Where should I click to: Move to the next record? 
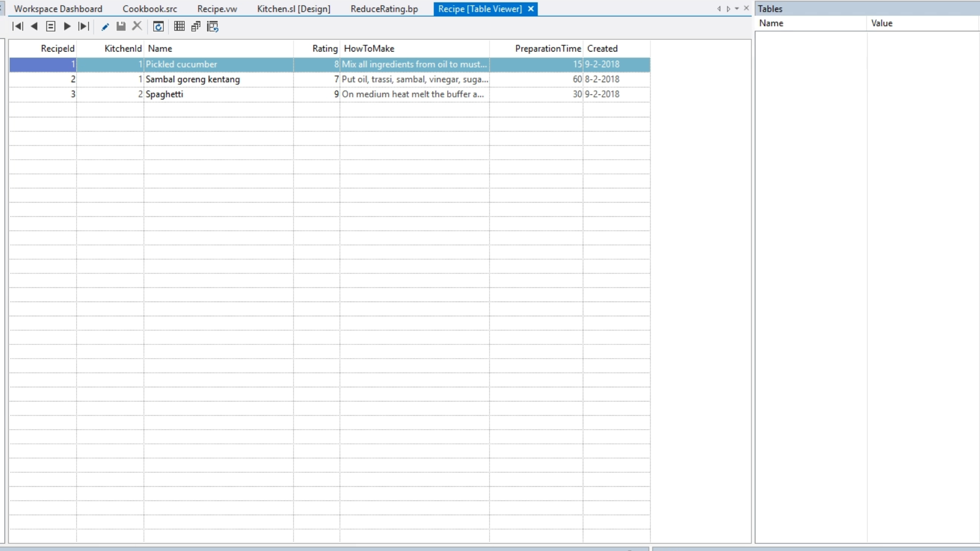pyautogui.click(x=67, y=27)
